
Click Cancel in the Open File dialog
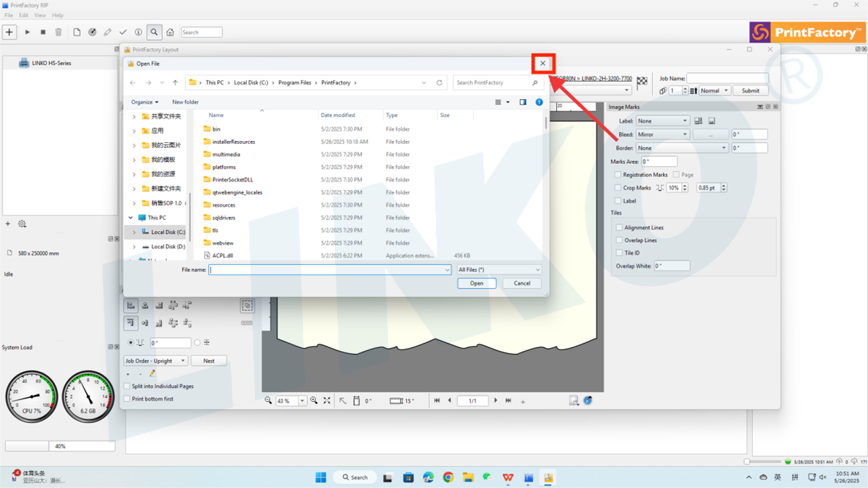coord(522,283)
